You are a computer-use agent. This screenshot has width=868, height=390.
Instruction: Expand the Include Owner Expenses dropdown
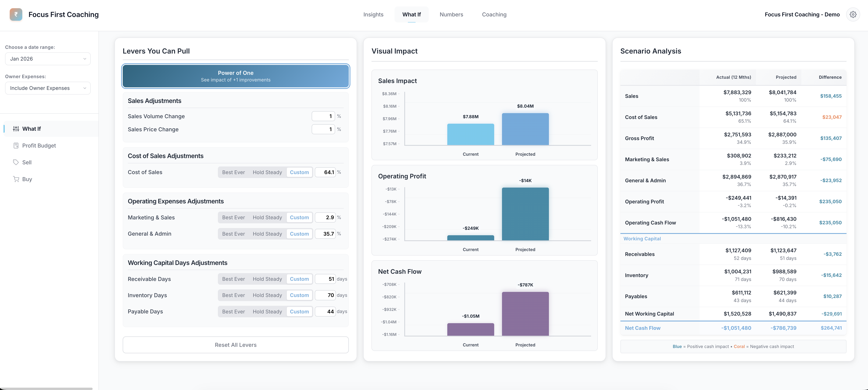click(x=48, y=88)
